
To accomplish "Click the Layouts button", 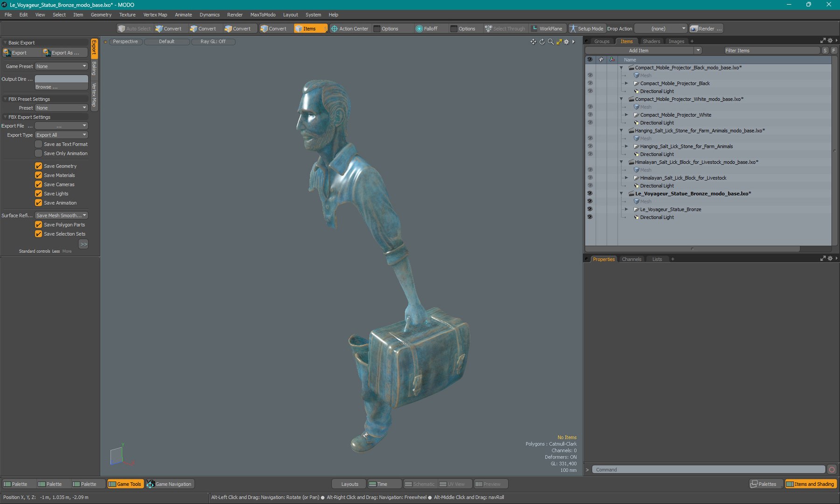I will click(x=350, y=484).
